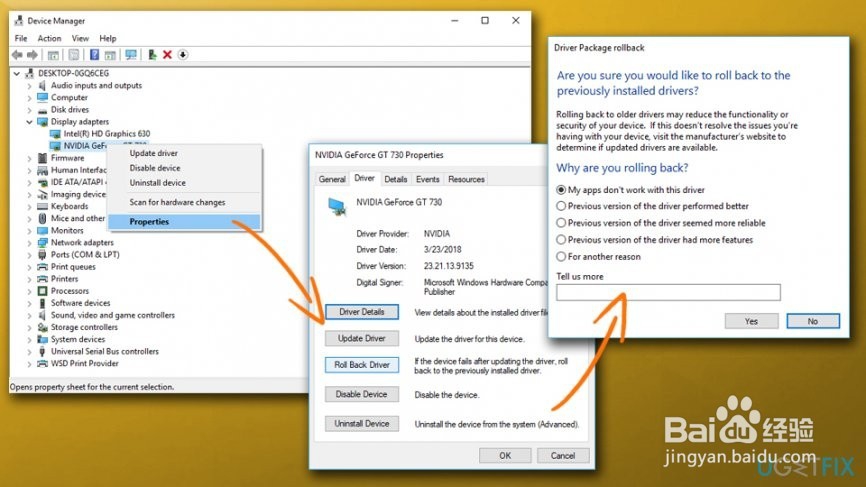
Task: Click the Software devices icon
Action: tap(43, 303)
